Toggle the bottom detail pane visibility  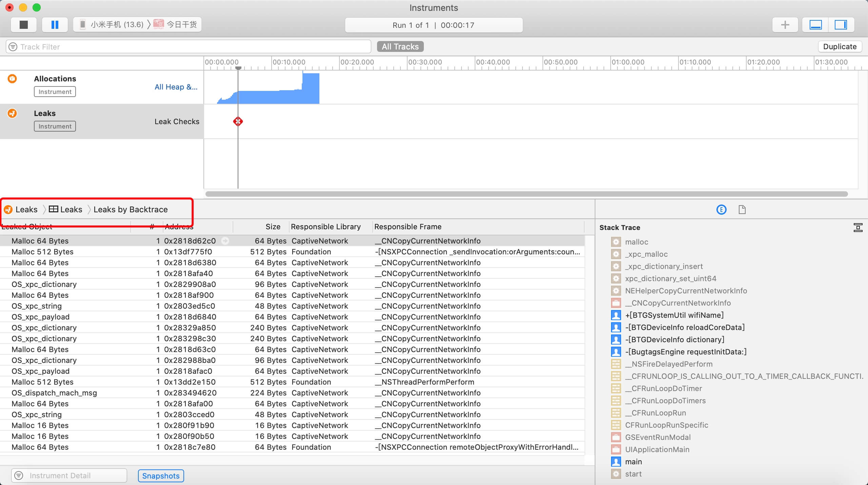816,24
